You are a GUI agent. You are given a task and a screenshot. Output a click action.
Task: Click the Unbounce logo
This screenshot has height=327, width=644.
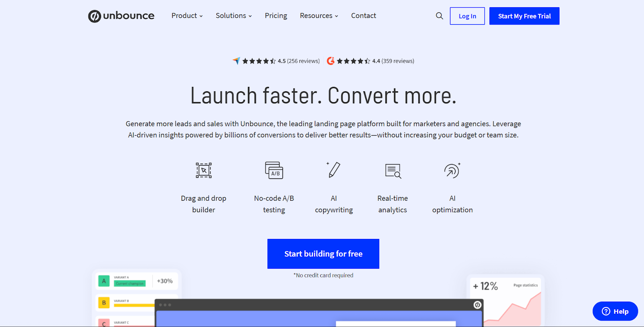click(121, 16)
